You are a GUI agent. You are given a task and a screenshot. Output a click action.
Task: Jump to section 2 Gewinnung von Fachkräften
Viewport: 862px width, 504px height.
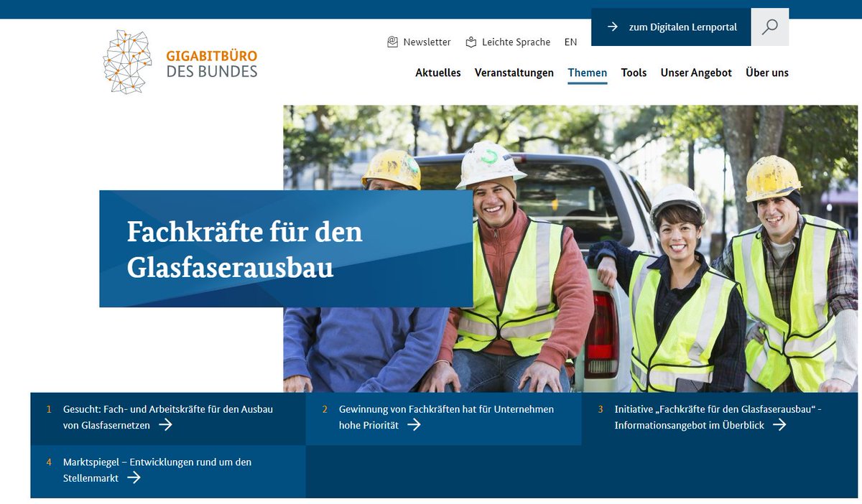(444, 417)
